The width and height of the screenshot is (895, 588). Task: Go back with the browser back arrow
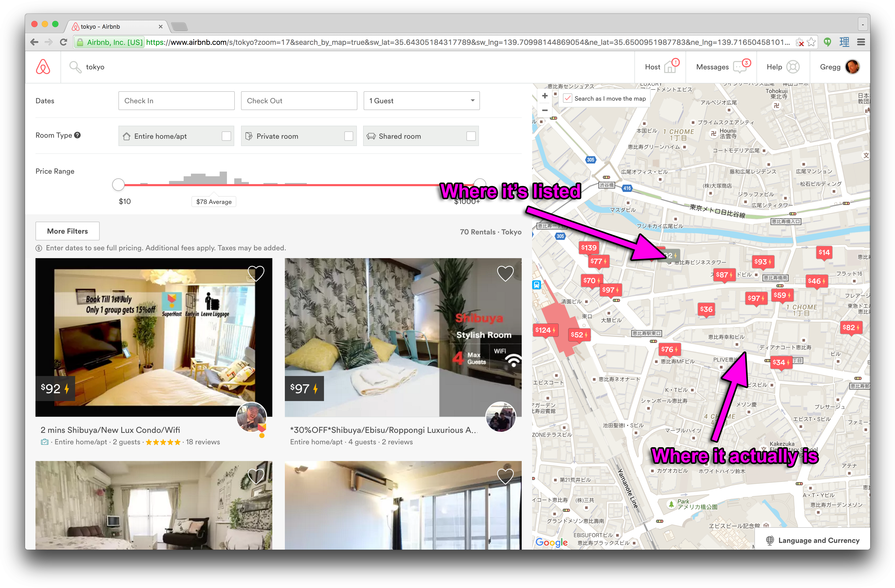pos(34,42)
